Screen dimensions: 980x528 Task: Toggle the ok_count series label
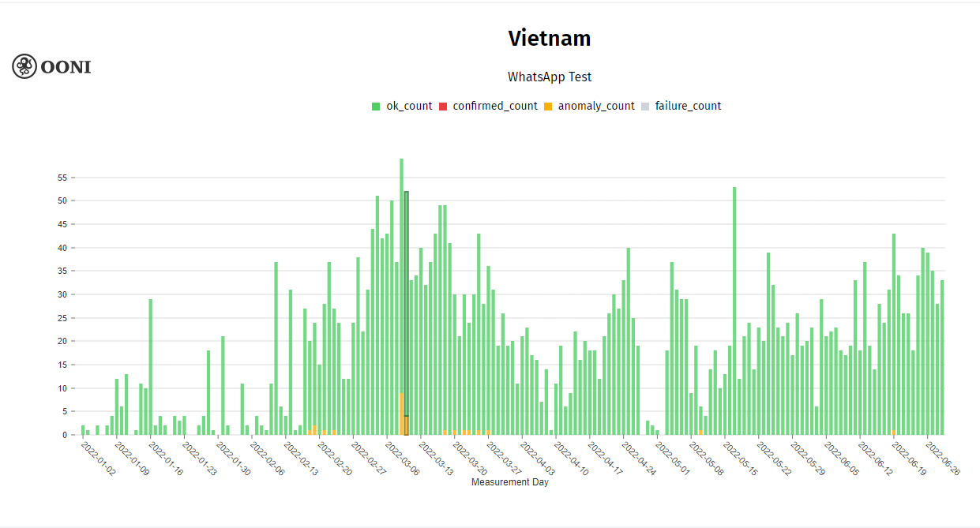click(x=409, y=106)
